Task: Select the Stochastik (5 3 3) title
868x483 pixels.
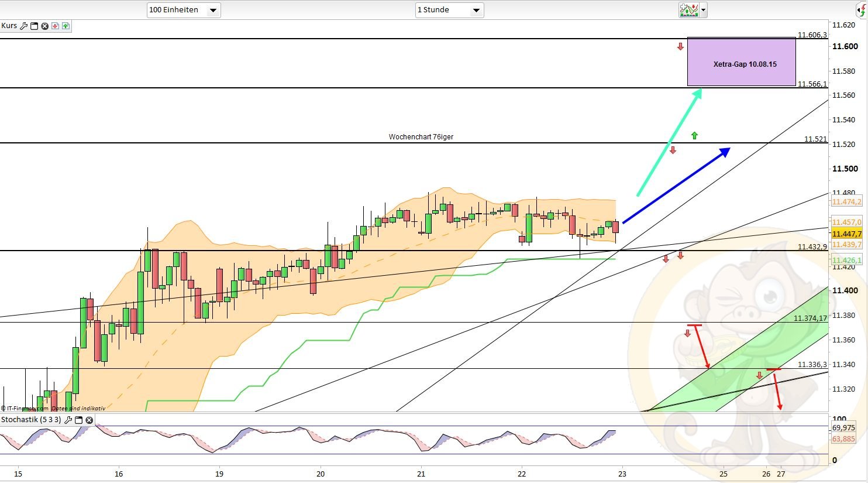Action: [x=31, y=420]
